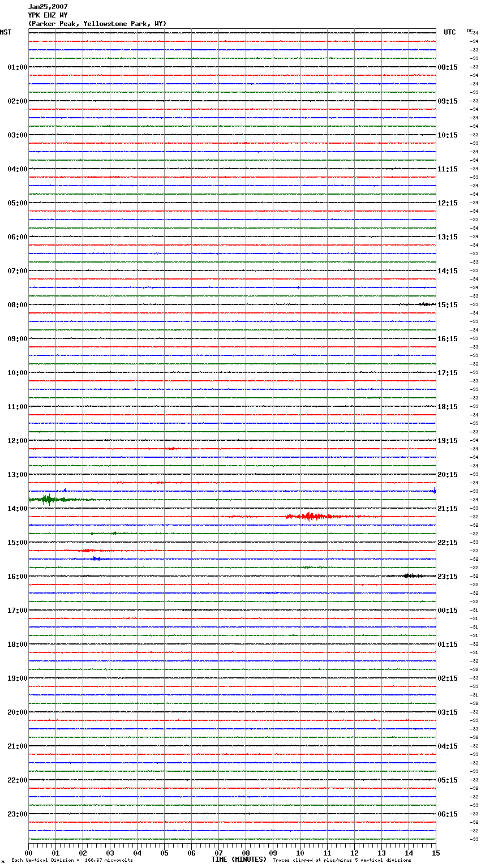481x868 pixels.
Task: Click the 23:15 UTC time label
Action: click(x=448, y=577)
